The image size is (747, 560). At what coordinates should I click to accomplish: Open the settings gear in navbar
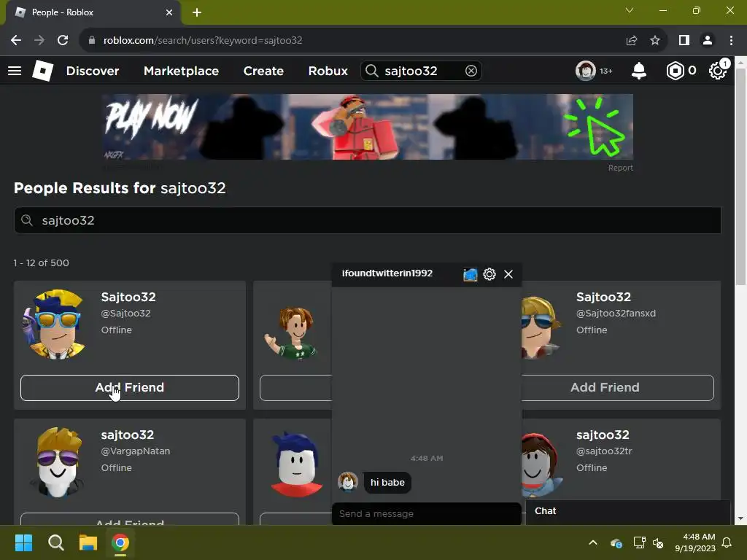coord(718,71)
